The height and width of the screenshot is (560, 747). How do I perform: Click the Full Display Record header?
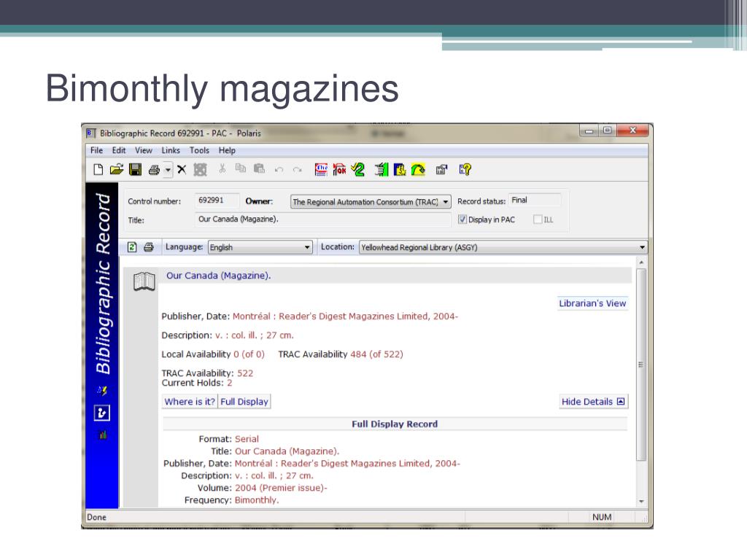pos(395,424)
